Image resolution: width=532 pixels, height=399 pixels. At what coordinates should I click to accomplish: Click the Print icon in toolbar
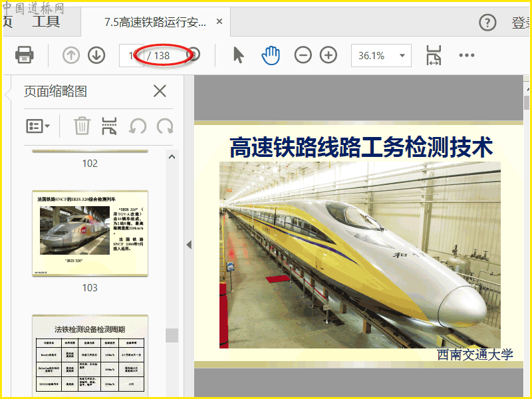(24, 55)
